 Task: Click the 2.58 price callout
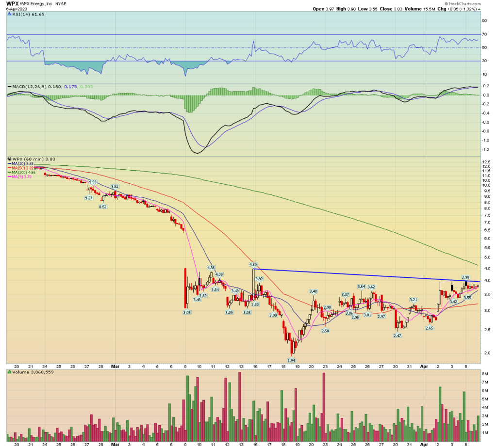pyautogui.click(x=325, y=331)
